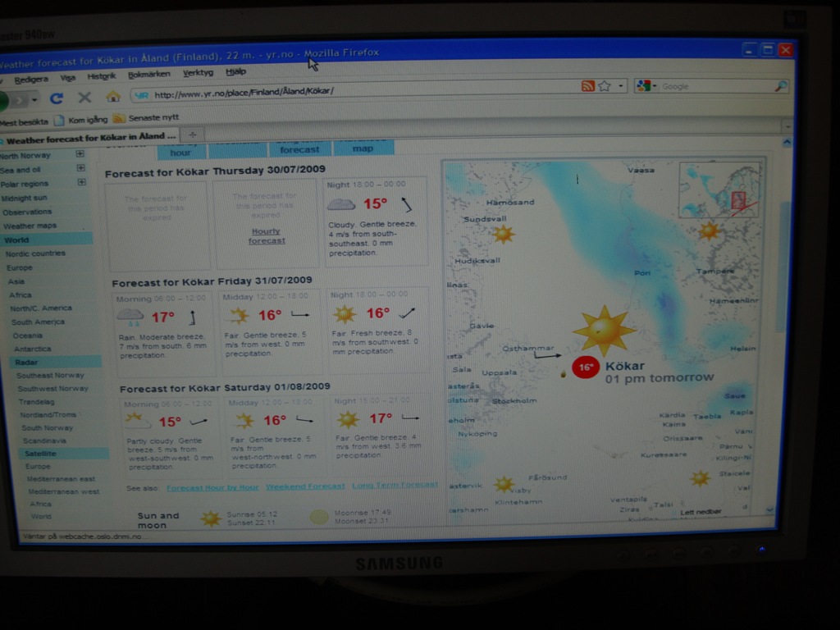840x630 pixels.
Task: Open a new tab with plus button
Action: pyautogui.click(x=192, y=135)
